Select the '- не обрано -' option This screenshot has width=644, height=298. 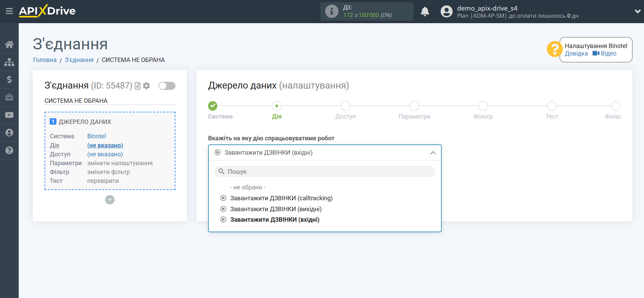tap(248, 187)
